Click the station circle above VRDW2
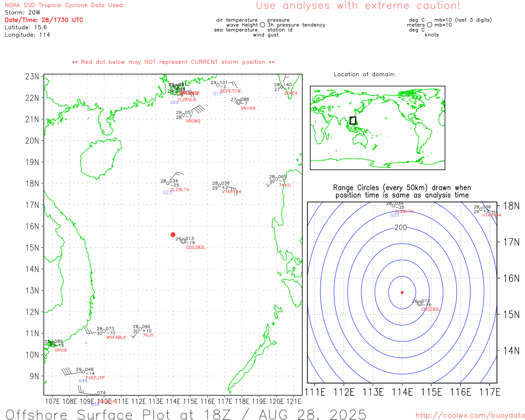The image size is (525, 420). click(184, 115)
